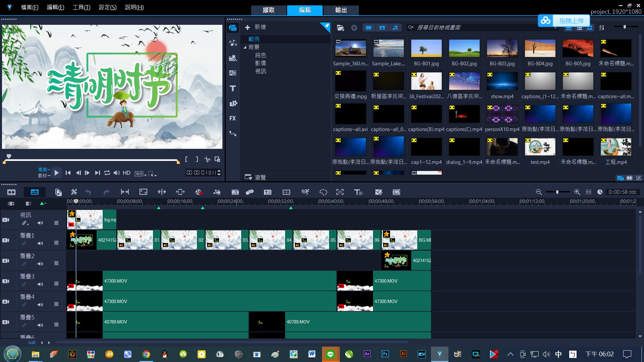Click the scissors split clip button
This screenshot has width=644, height=362.
[207, 160]
